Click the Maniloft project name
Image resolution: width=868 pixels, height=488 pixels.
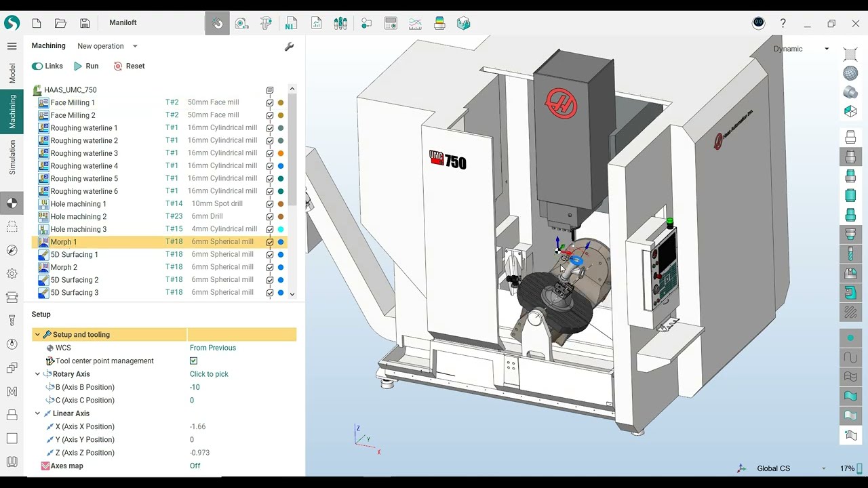[123, 23]
